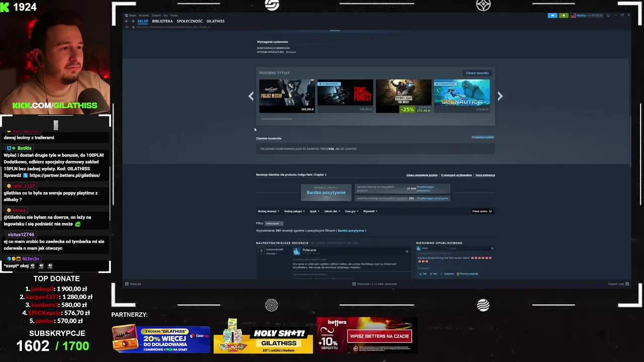Open the Gry menu
This screenshot has height=362, width=644.
166,16
